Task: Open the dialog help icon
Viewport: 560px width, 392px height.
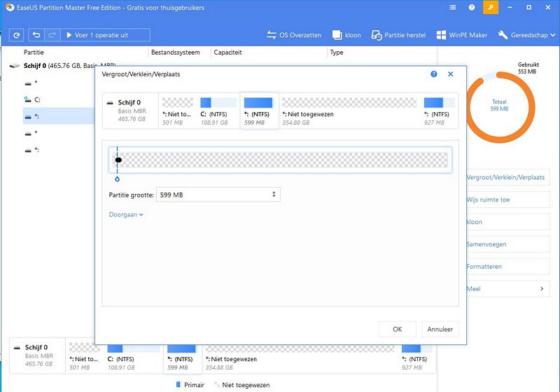Action: [433, 74]
